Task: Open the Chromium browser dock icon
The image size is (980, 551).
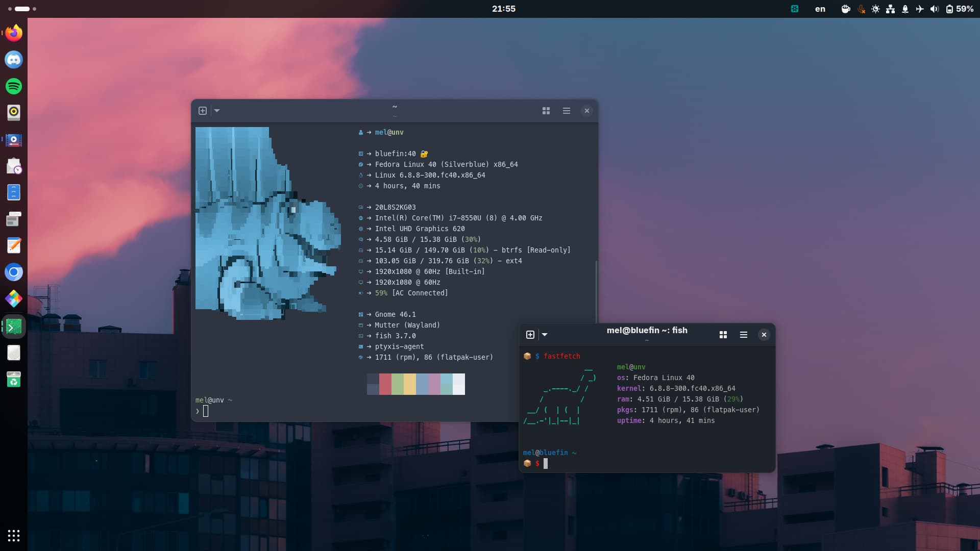Action: pyautogui.click(x=14, y=272)
